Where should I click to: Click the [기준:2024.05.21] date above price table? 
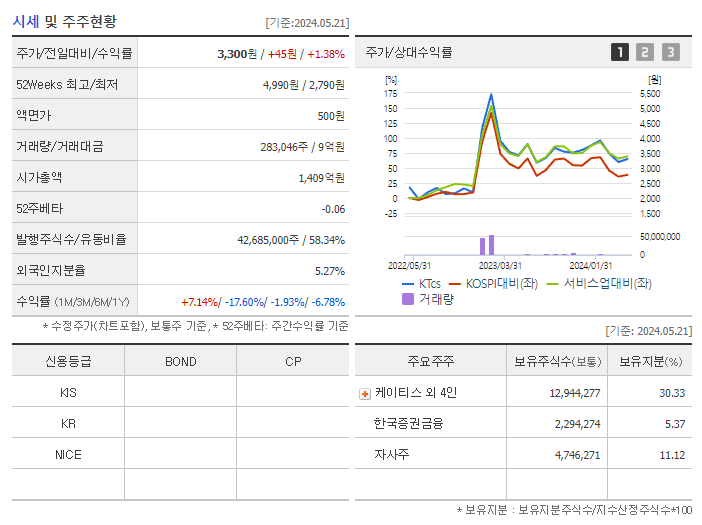click(x=307, y=23)
